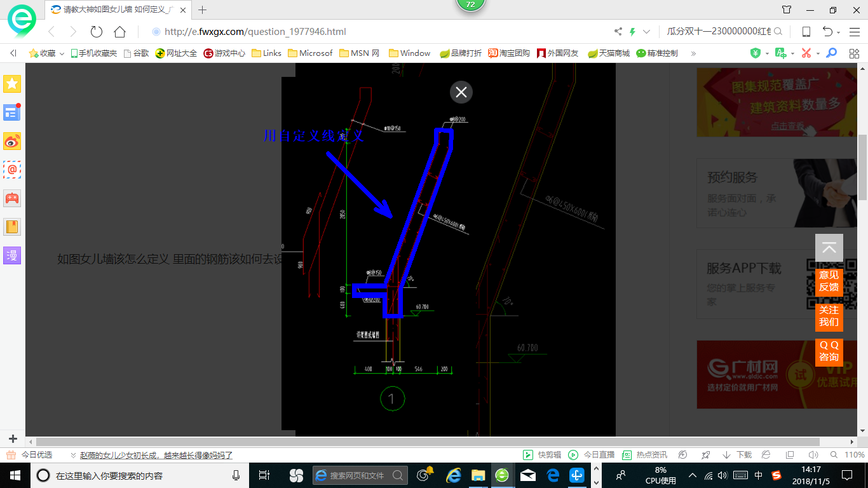The height and width of the screenshot is (488, 868).
Task: Go to browser home page
Action: coord(119,32)
